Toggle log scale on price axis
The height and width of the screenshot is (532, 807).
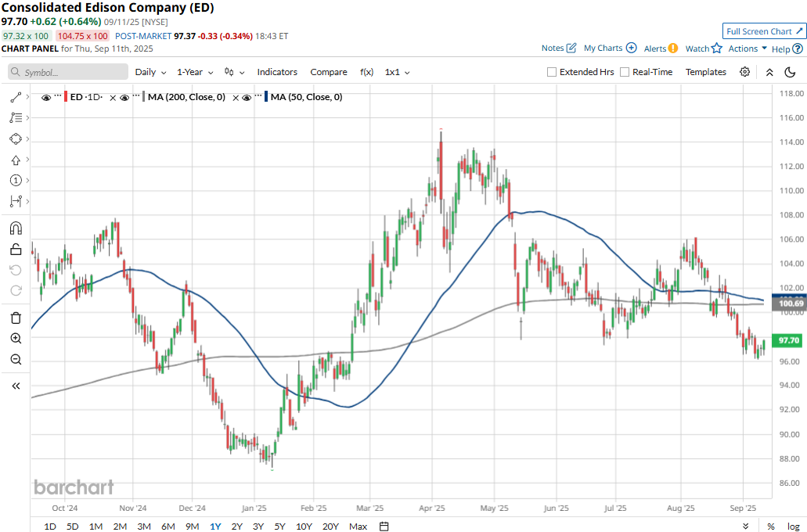coord(793,526)
